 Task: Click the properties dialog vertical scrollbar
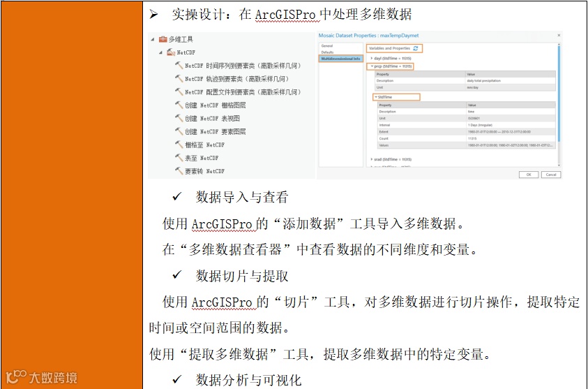point(559,93)
